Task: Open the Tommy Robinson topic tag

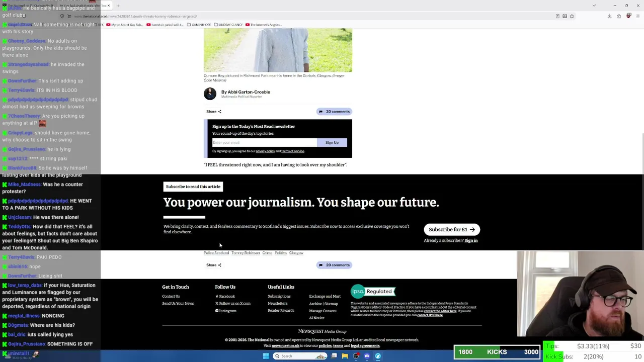Action: click(x=246, y=253)
